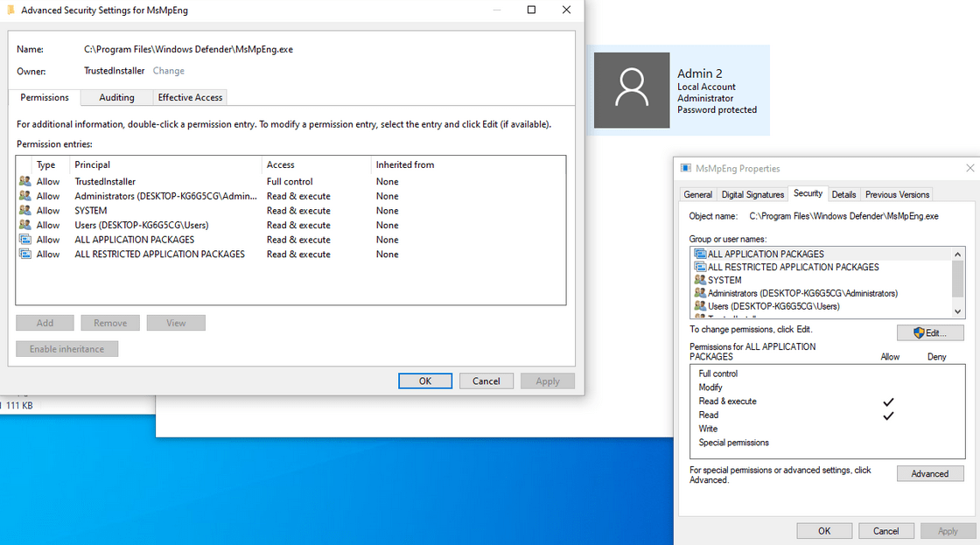Image resolution: width=980 pixels, height=545 pixels.
Task: Click the Administrators entry's user group icon
Action: click(x=25, y=196)
